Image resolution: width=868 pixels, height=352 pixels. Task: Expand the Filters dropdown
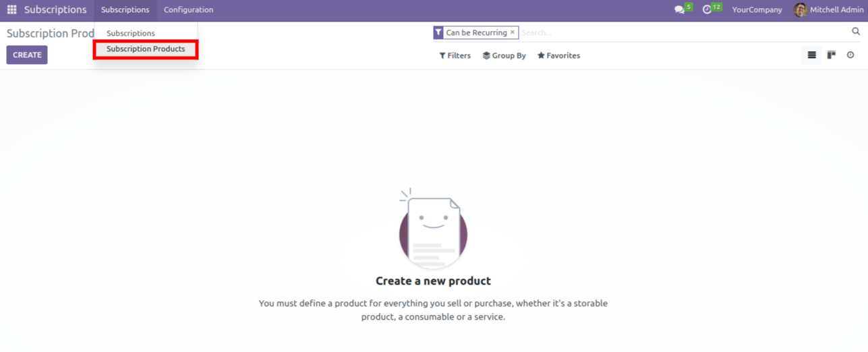pos(455,56)
